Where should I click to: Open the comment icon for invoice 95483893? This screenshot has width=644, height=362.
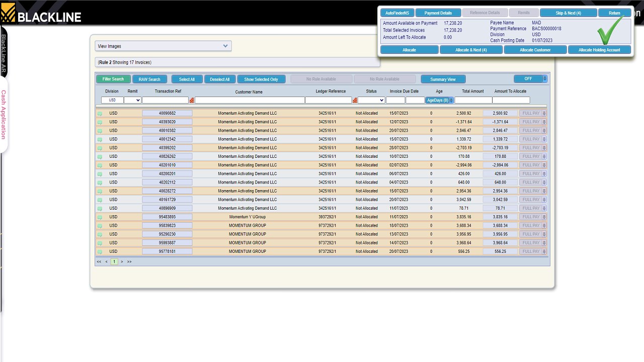coord(100,217)
